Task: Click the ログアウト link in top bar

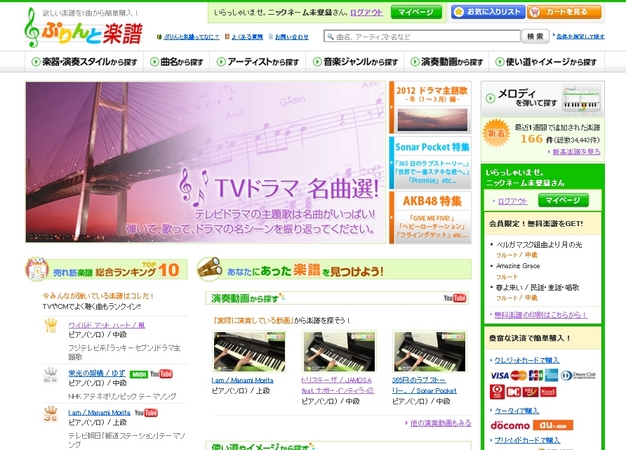Action: click(366, 12)
